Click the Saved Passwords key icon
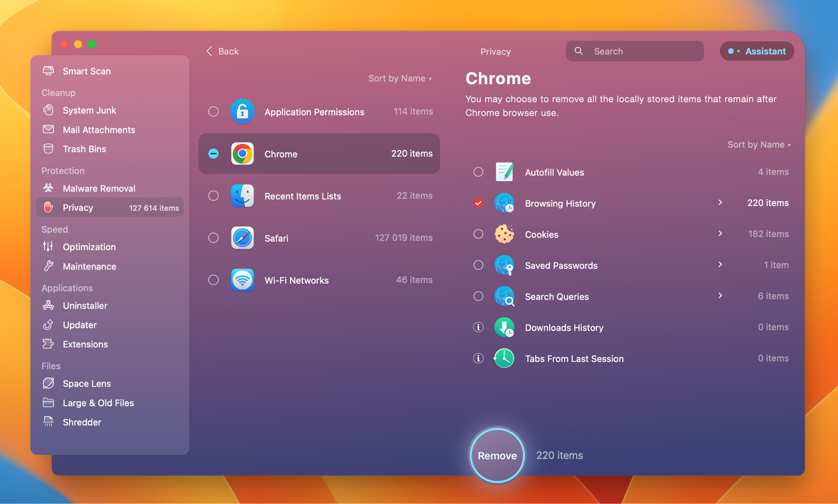Viewport: 838px width, 504px height. (503, 265)
